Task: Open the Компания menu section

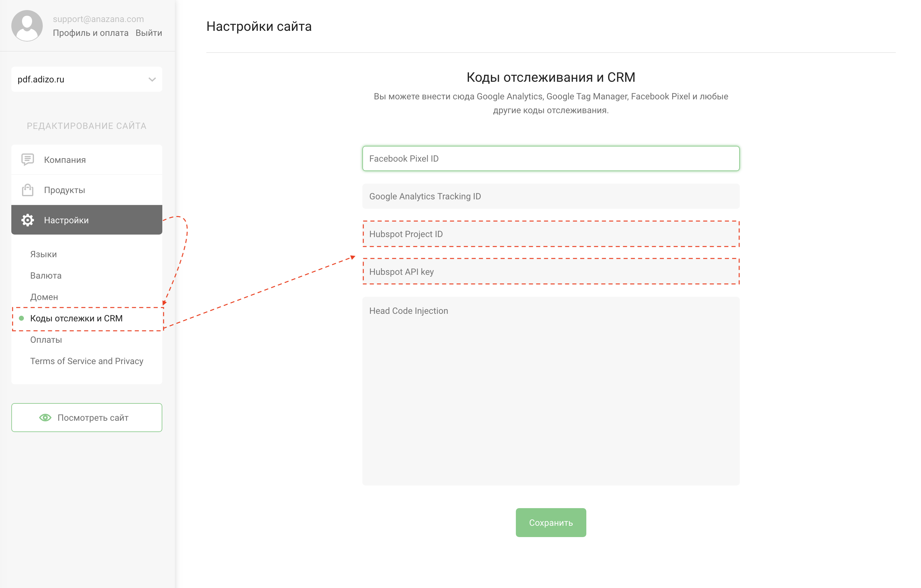Action: coord(87,159)
